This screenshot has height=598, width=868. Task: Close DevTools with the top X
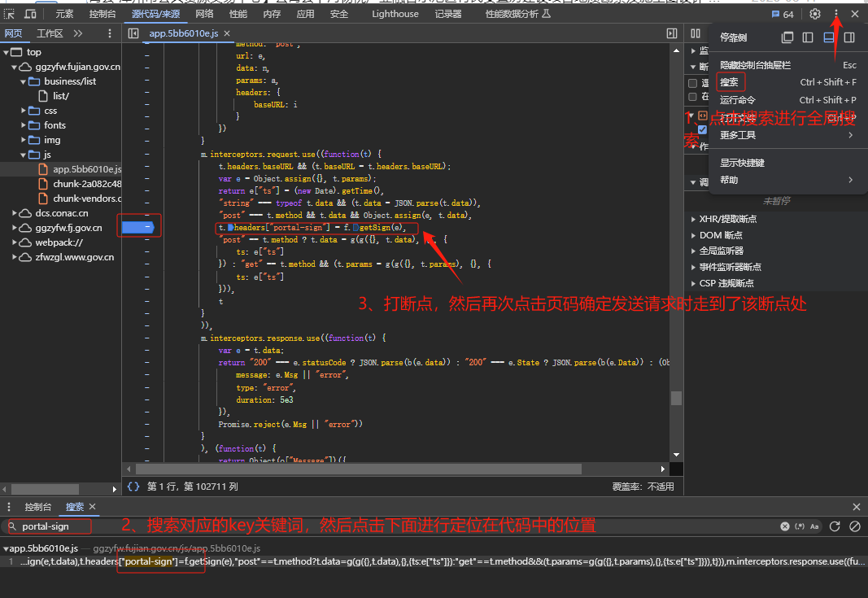855,14
